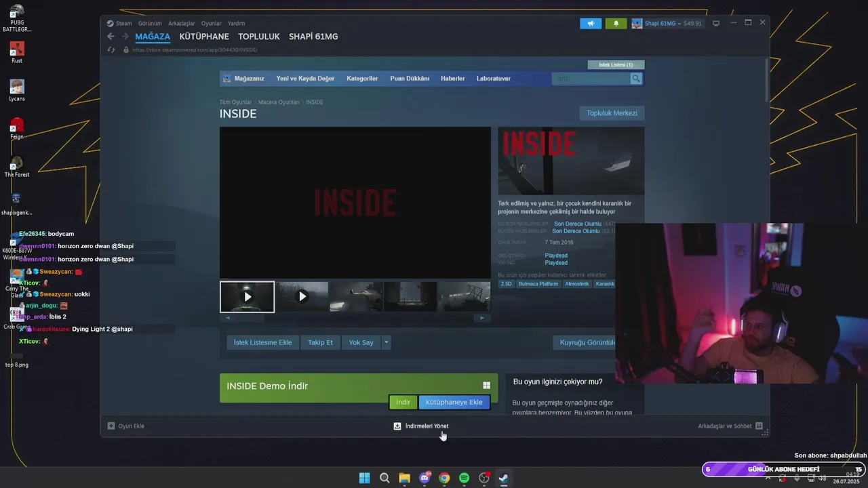
Task: Open the Görünüm menu
Action: pos(150,23)
